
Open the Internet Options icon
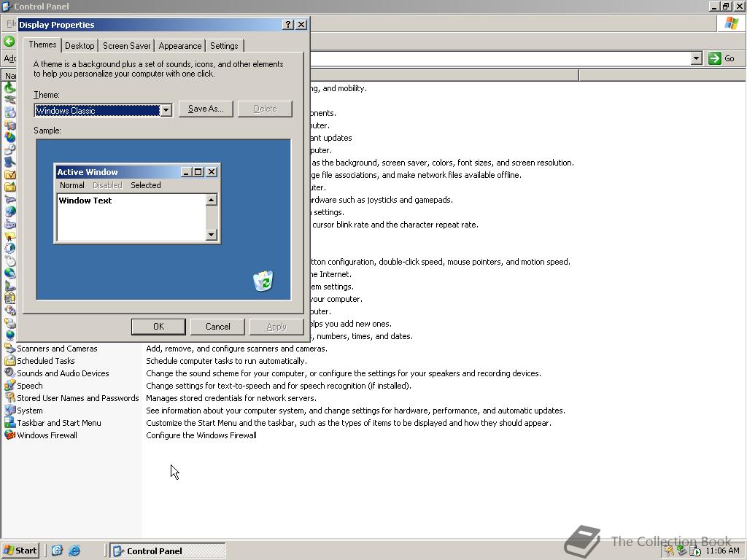[9, 212]
